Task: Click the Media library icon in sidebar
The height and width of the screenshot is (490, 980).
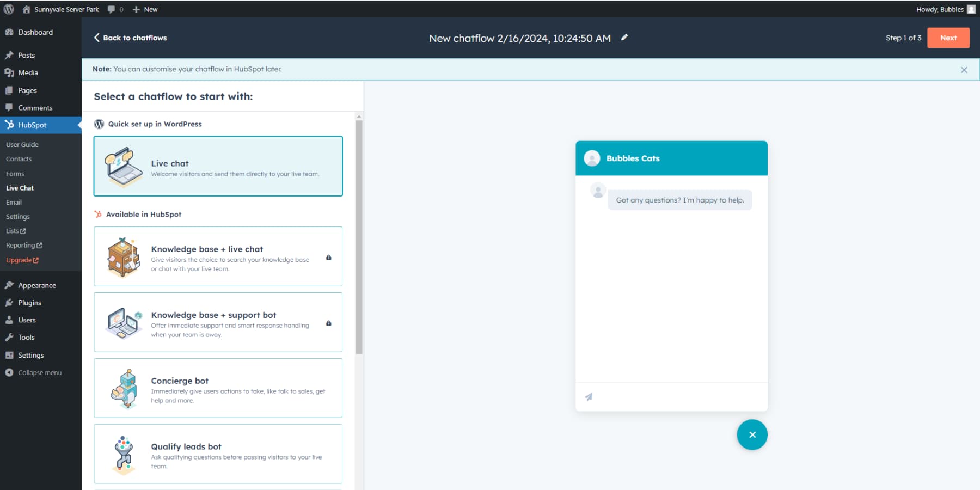Action: (9, 72)
